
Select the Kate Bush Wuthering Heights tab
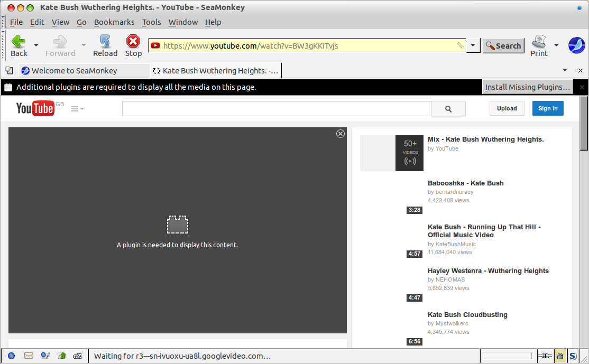click(216, 71)
